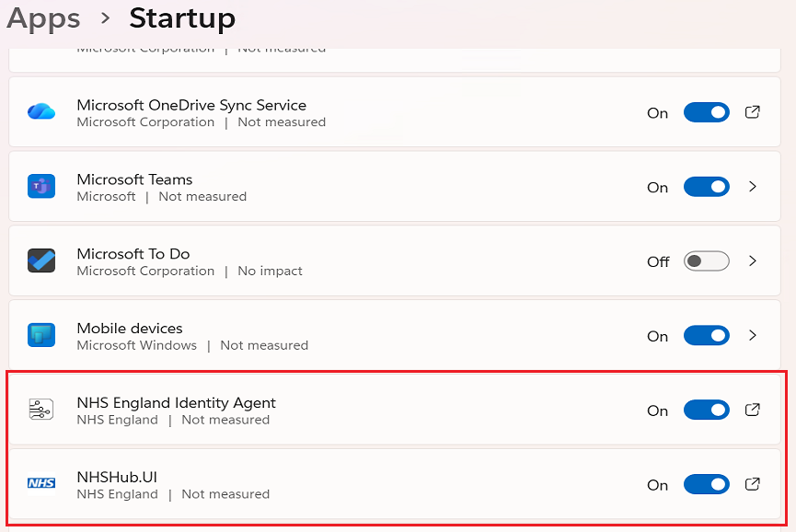The image size is (796, 532).
Task: Click the Microsoft OneDrive cloud icon
Action: [x=41, y=111]
